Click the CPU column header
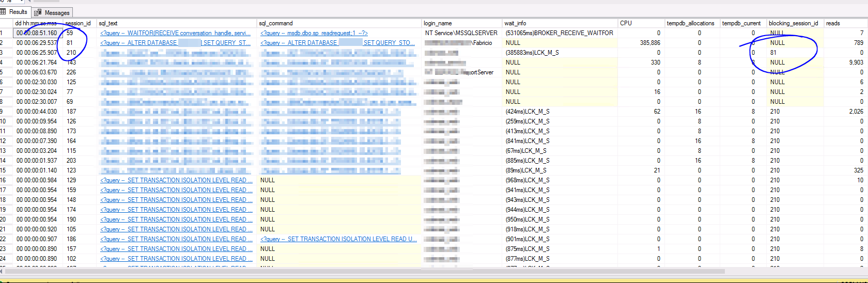Screen dimensions: 868x283 [626, 23]
